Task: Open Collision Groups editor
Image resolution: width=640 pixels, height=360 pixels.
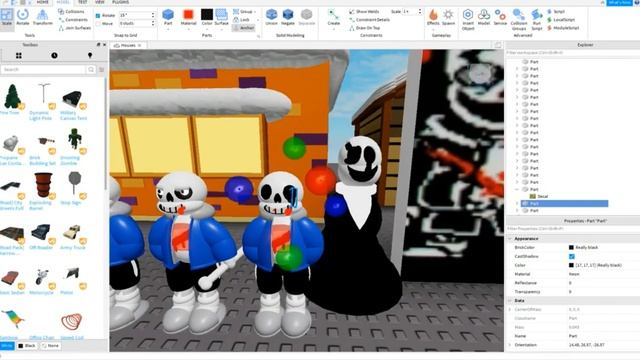Action: [519, 19]
